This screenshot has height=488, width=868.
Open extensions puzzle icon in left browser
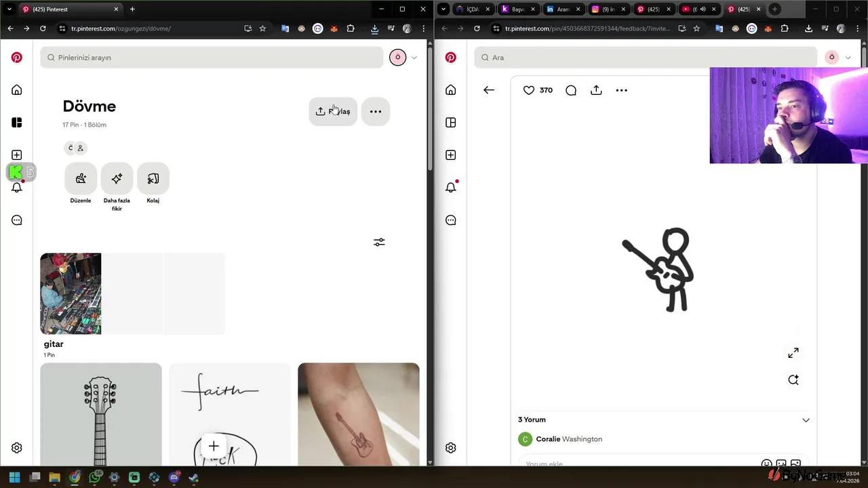[x=351, y=28]
